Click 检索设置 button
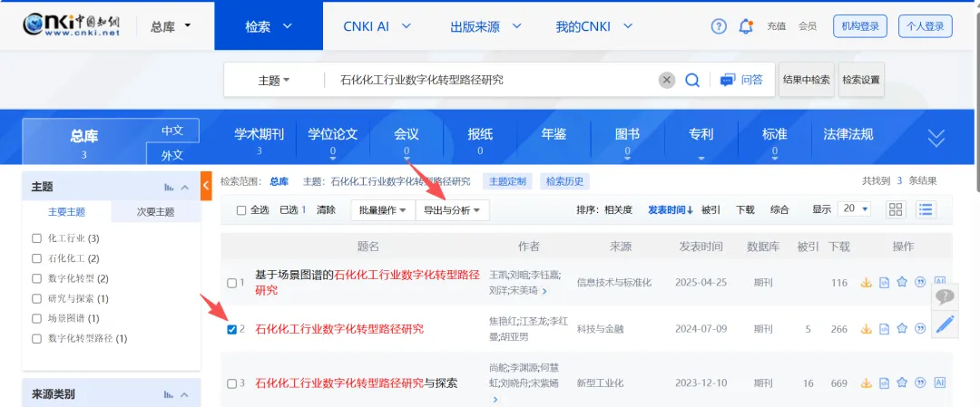 tap(860, 79)
